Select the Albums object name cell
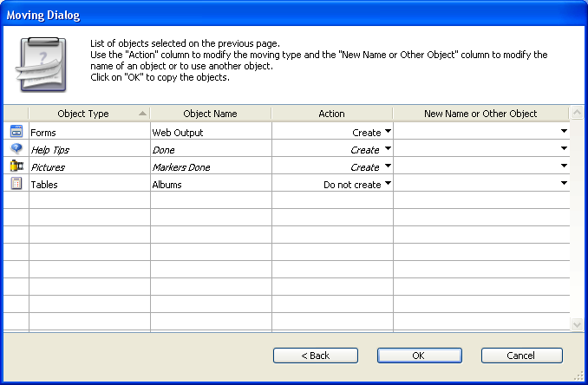 tap(210, 184)
